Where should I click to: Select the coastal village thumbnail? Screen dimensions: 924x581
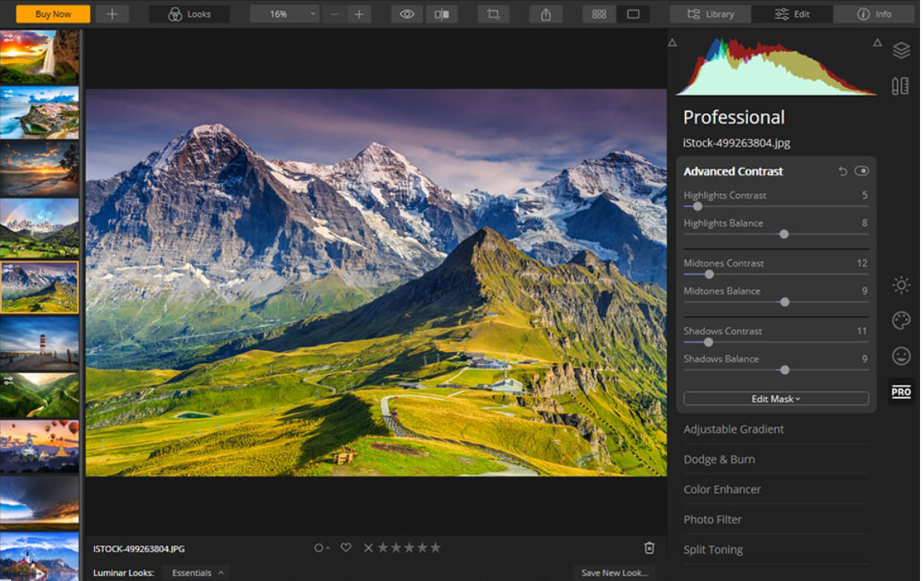tap(39, 113)
